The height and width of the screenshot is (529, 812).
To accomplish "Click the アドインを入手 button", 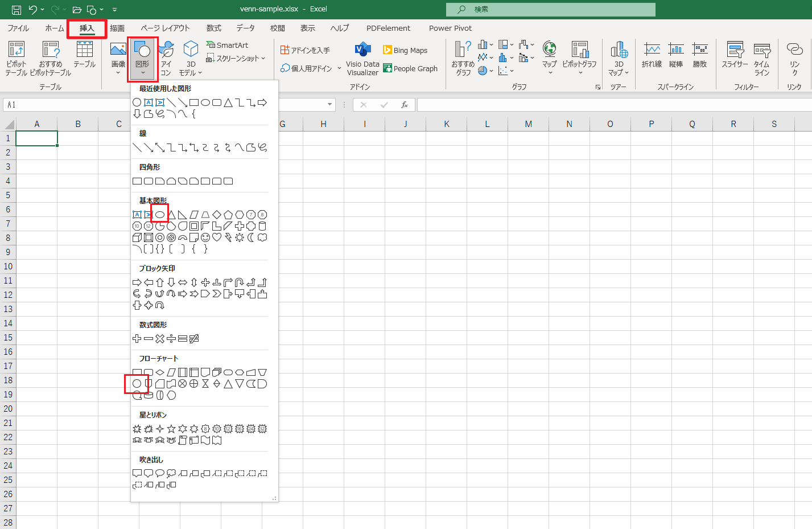I will (306, 50).
